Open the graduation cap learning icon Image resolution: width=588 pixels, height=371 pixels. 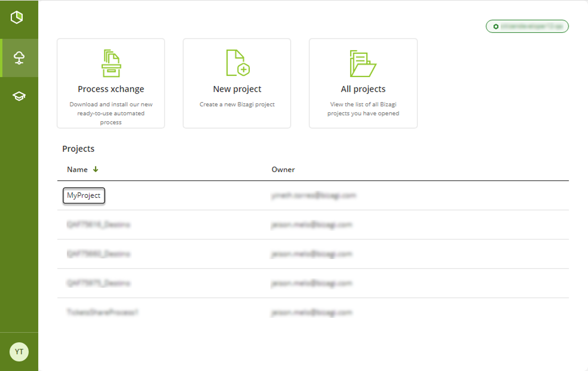click(19, 96)
